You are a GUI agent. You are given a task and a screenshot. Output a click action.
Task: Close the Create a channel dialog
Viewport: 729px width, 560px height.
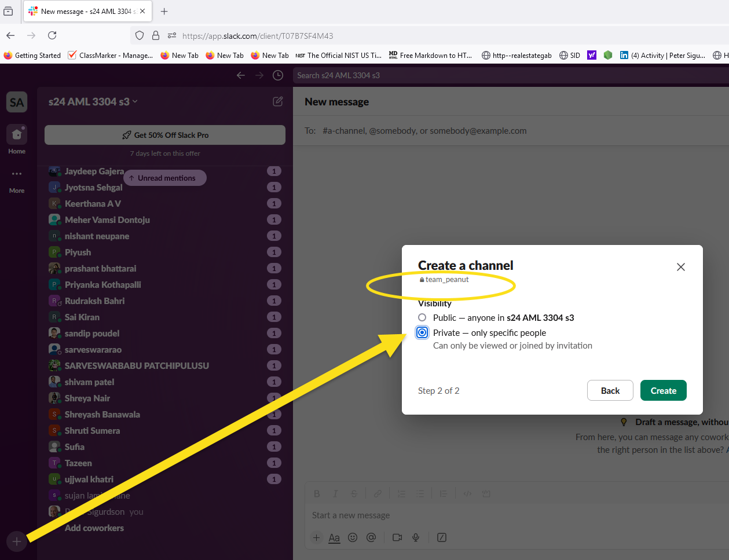681,267
